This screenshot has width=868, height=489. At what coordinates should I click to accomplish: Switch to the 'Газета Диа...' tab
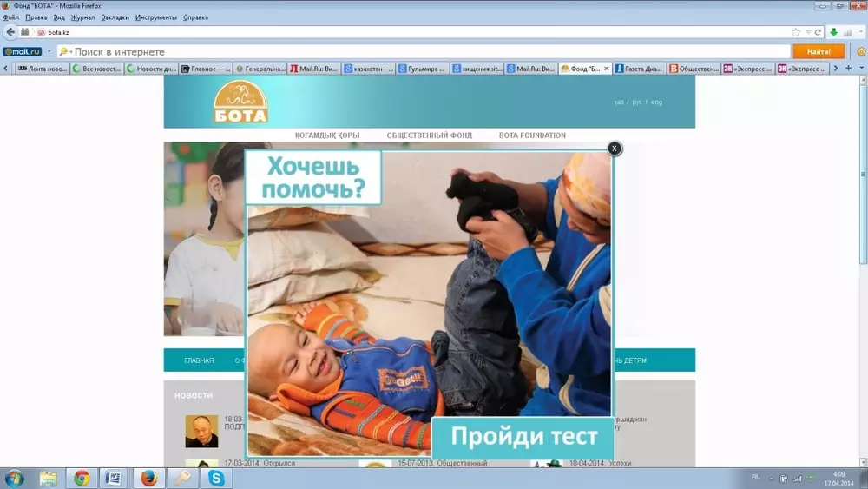point(639,69)
